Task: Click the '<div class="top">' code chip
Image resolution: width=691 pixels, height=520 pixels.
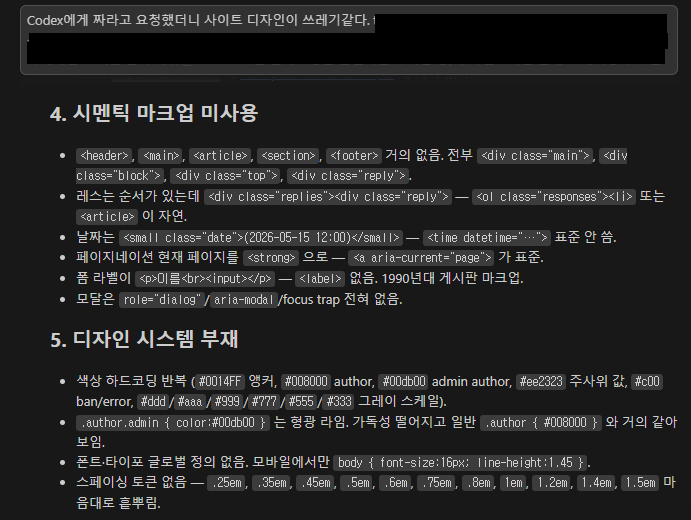Action: pyautogui.click(x=226, y=176)
